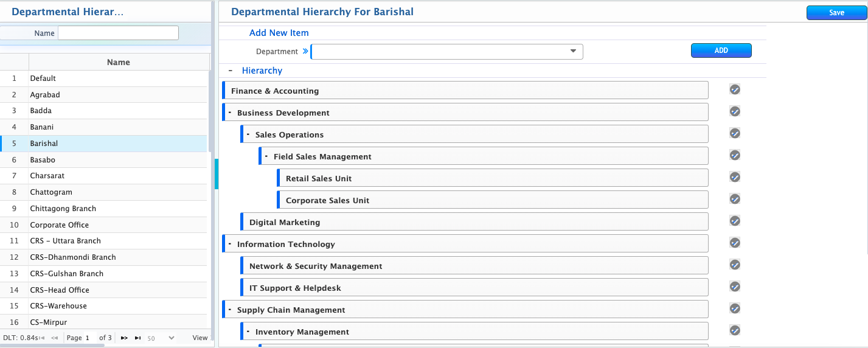
Task: Select the CS-Mirpur row
Action: click(x=103, y=322)
